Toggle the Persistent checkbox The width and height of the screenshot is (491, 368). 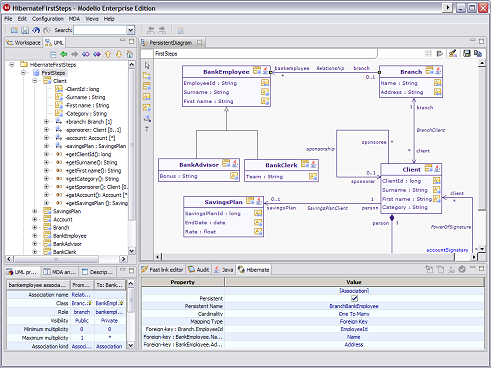pos(354,298)
